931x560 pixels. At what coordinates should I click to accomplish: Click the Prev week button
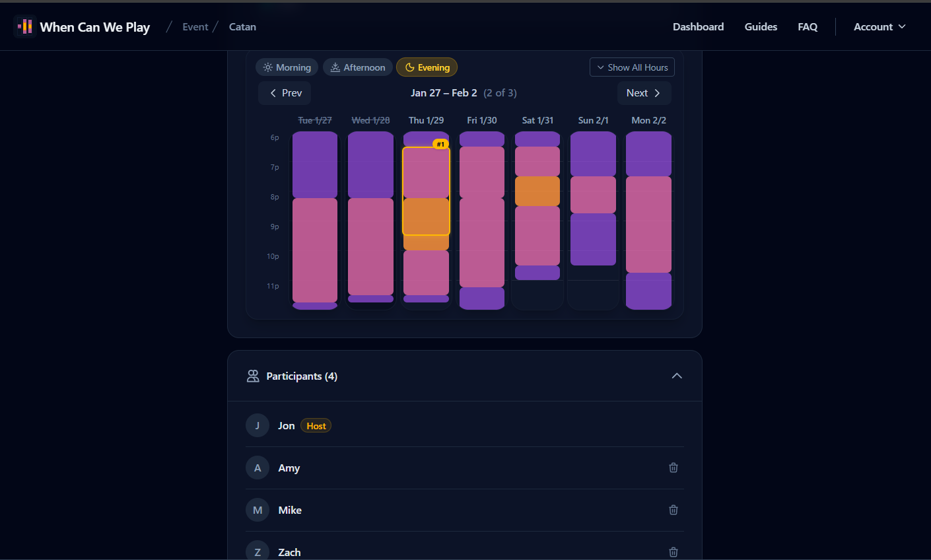[285, 93]
